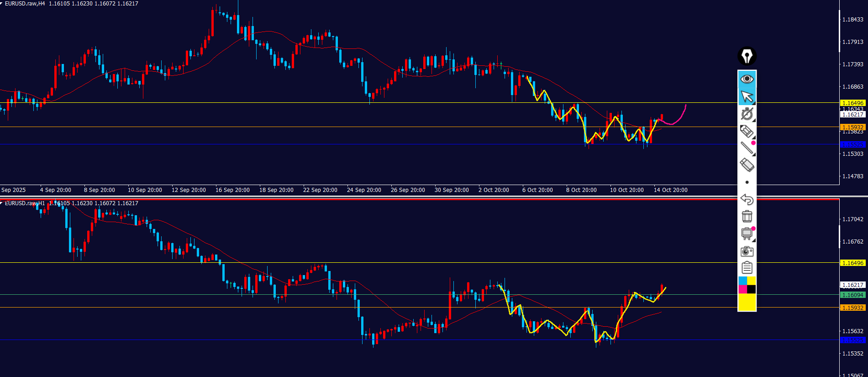Select the Highlighter tool
Image resolution: width=868 pixels, height=377 pixels.
coord(747,131)
